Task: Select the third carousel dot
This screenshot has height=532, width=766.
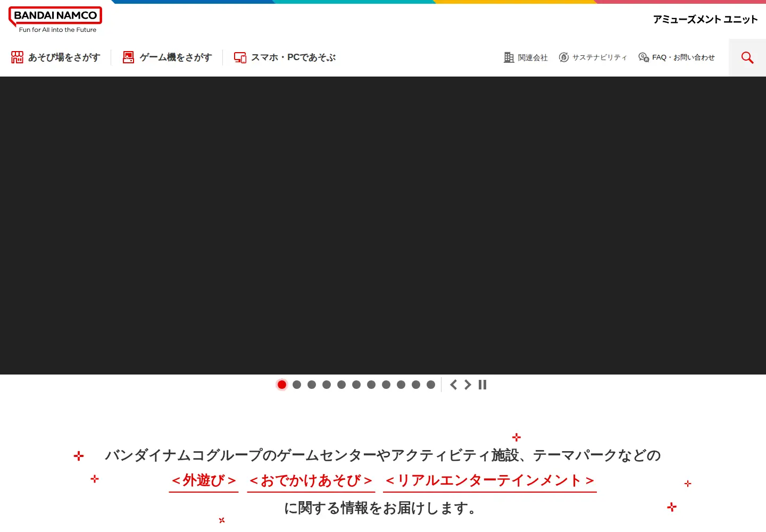Action: [x=312, y=385]
